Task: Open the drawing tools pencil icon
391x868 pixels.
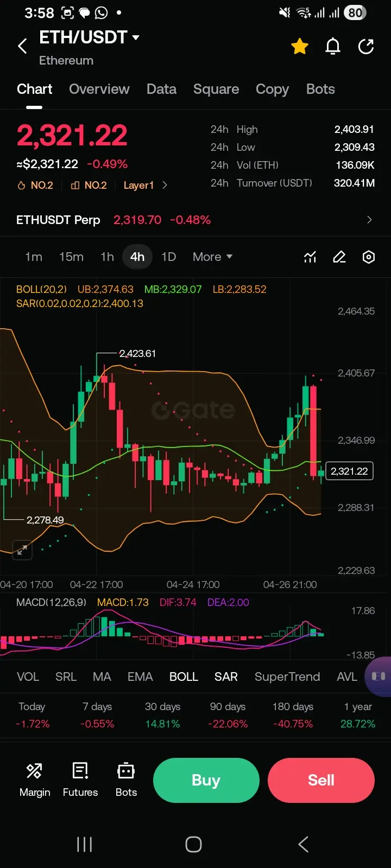Action: (x=339, y=257)
